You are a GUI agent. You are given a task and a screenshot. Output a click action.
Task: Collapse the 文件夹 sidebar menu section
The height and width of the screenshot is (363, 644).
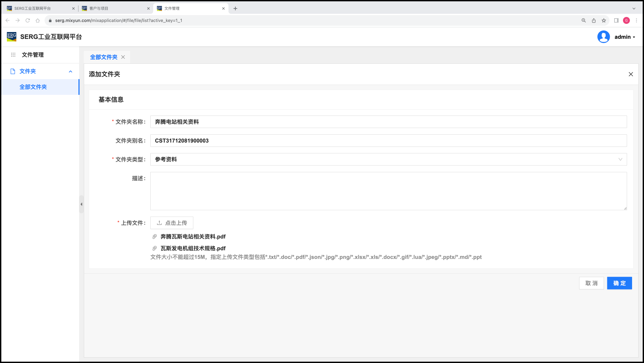(x=71, y=72)
